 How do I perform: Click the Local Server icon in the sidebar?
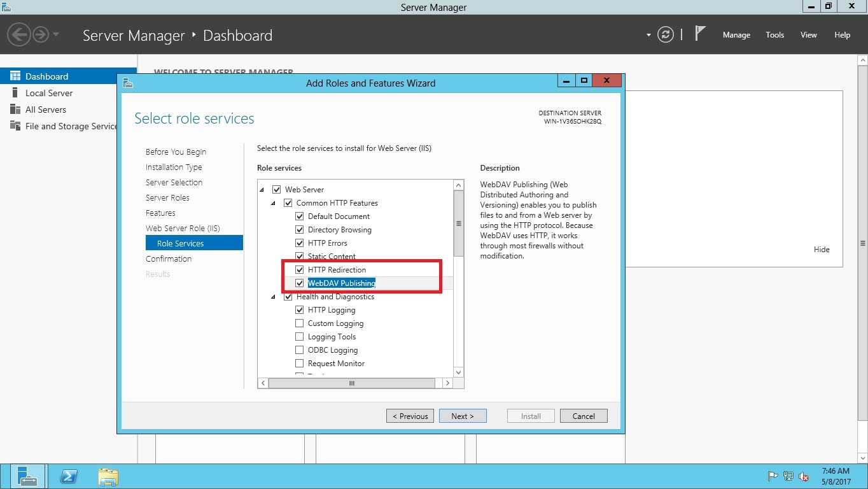(15, 93)
